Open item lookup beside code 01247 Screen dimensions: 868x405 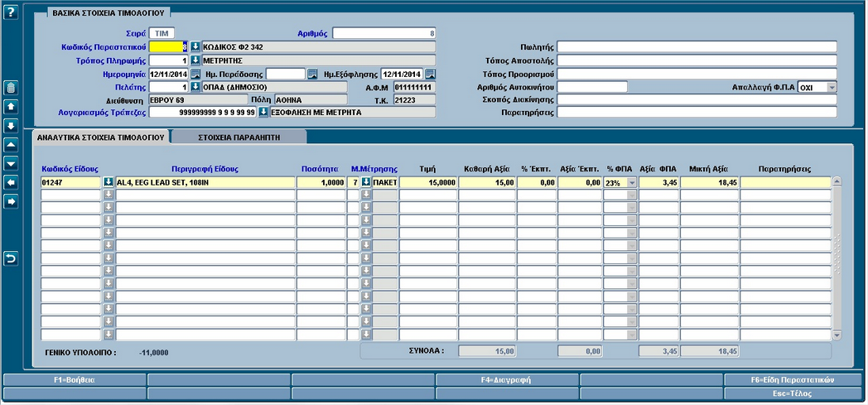pyautogui.click(x=108, y=182)
